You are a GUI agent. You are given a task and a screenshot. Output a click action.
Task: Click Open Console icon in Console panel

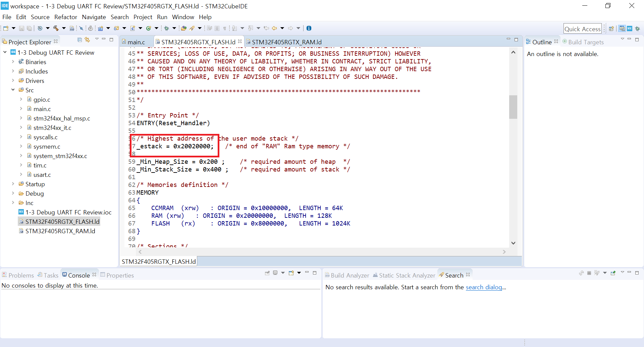pos(291,273)
